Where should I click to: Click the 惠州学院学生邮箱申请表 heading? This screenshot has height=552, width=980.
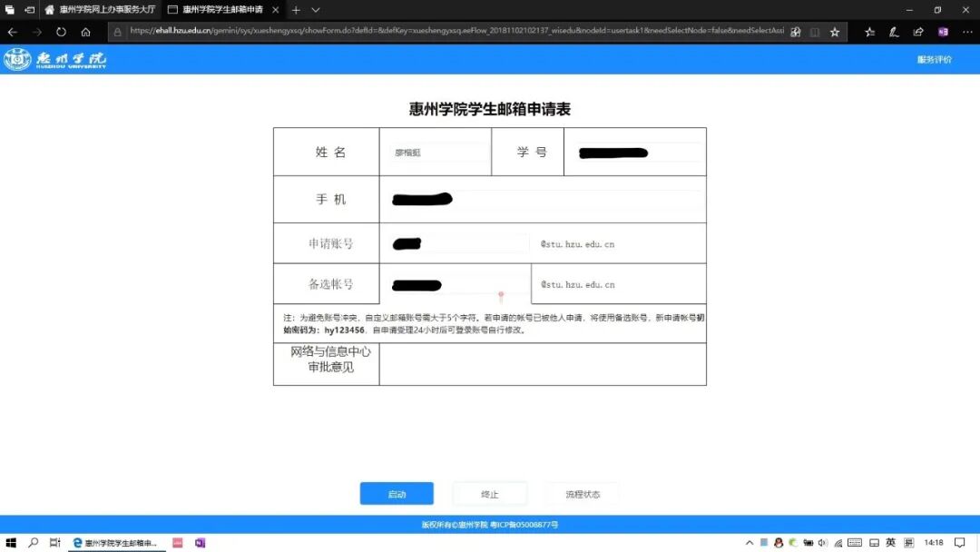tap(489, 109)
